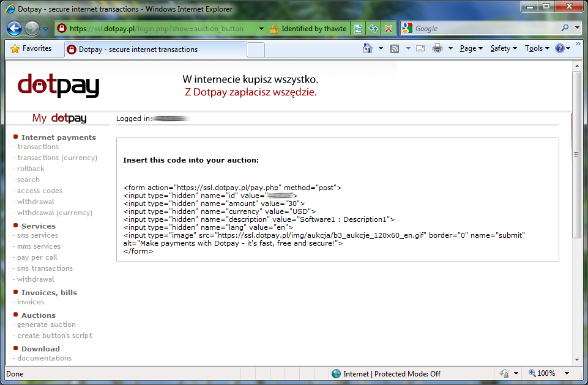This screenshot has width=588, height=385.
Task: Open the withdrawal (currency) link
Action: point(54,213)
